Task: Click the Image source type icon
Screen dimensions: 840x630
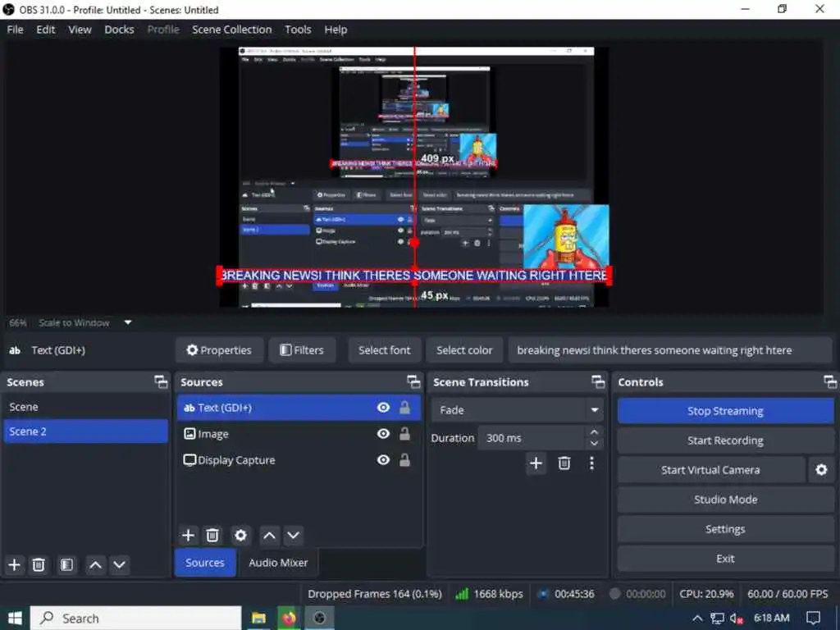Action: tap(189, 433)
